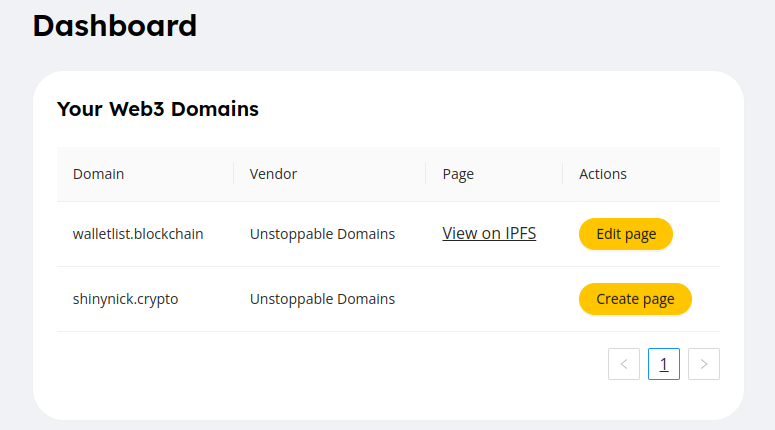The height and width of the screenshot is (430, 775).
Task: Click the Actions column header
Action: (x=603, y=174)
